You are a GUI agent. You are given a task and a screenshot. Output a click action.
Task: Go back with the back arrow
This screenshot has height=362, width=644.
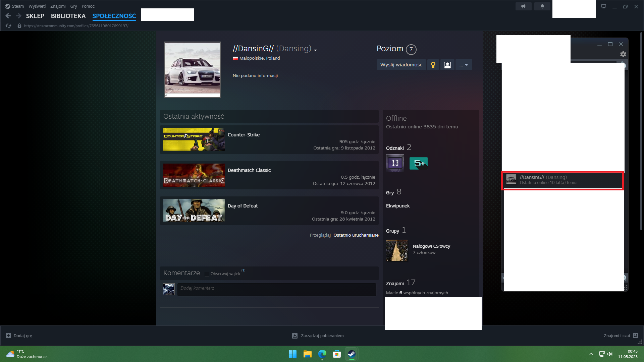point(8,16)
